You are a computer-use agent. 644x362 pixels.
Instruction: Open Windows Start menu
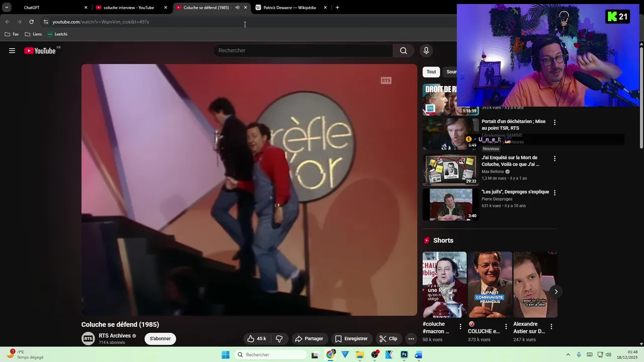pos(225,355)
